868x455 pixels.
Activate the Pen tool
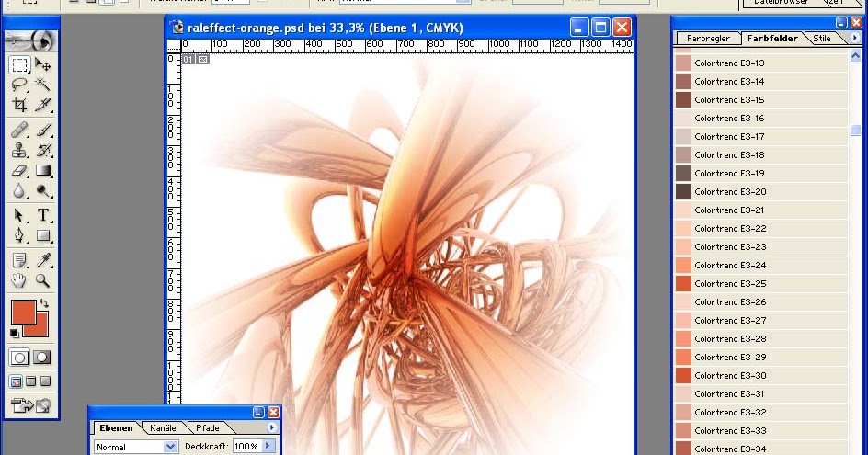click(x=19, y=235)
